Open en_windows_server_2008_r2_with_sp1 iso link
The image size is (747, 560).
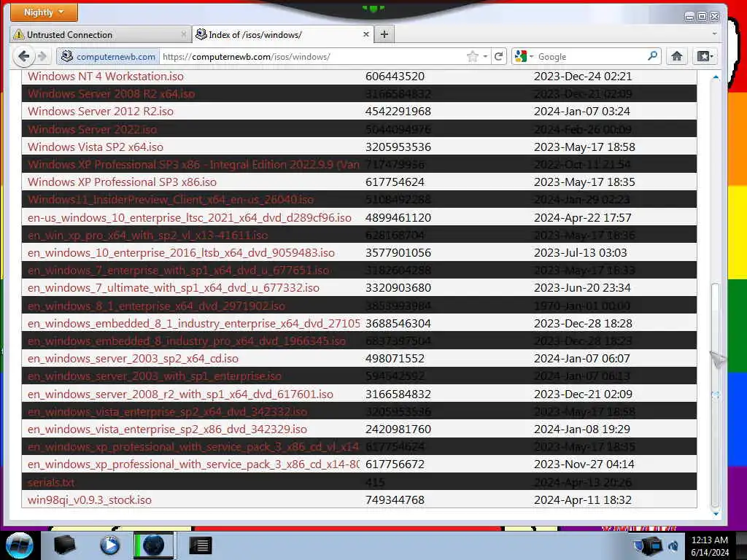point(181,394)
